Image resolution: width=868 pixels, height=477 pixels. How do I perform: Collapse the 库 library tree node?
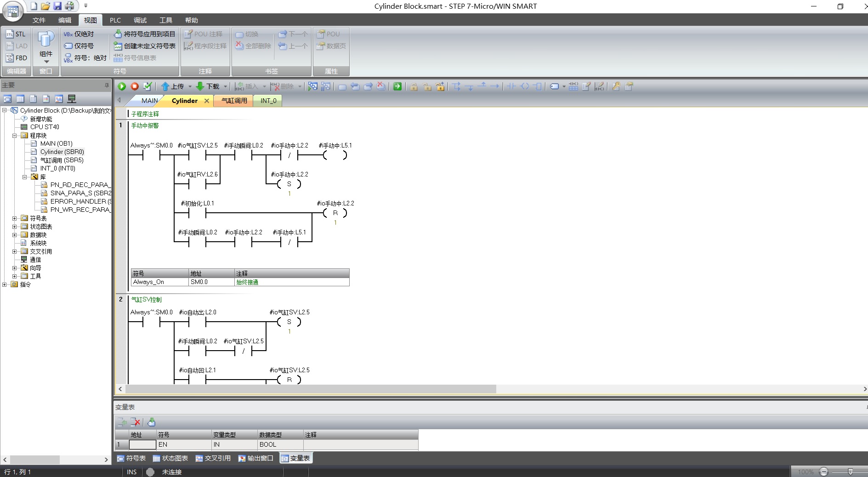(x=25, y=177)
